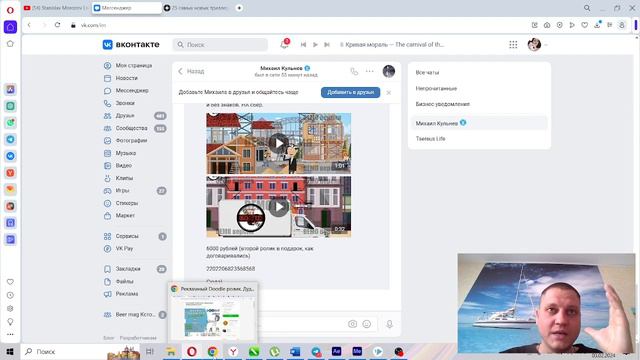Open chat actions three-dot menu

coord(369,71)
